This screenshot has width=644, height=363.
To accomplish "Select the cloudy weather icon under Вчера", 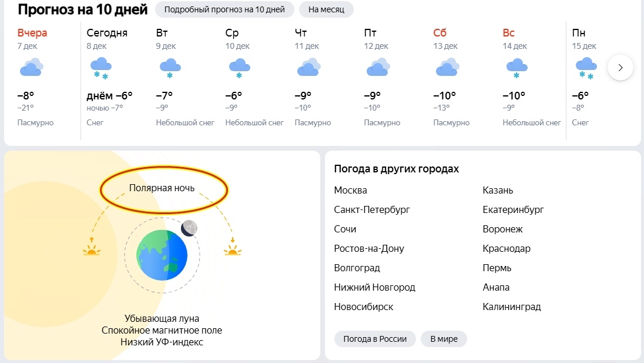I will 31,67.
